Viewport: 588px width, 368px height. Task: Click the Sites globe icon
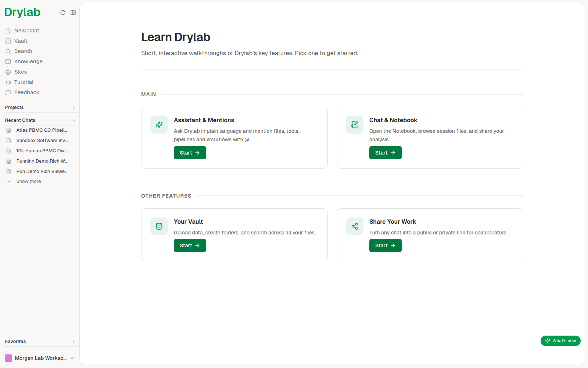click(x=8, y=72)
